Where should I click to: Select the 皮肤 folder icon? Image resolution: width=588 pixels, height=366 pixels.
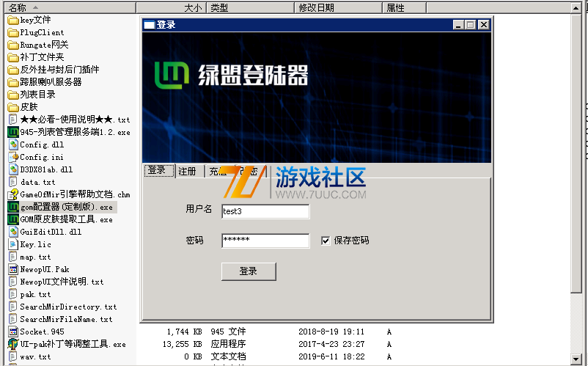tap(13, 107)
